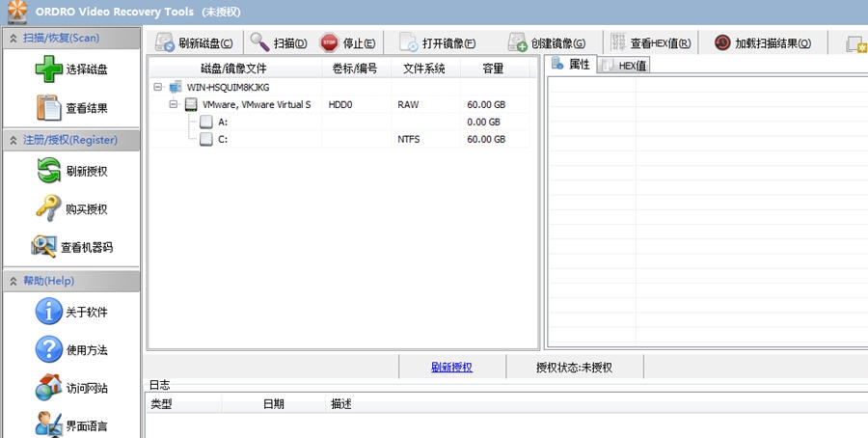The height and width of the screenshot is (438, 868).
Task: Collapse the 帮助(Help) sidebar section
Action: click(13, 282)
